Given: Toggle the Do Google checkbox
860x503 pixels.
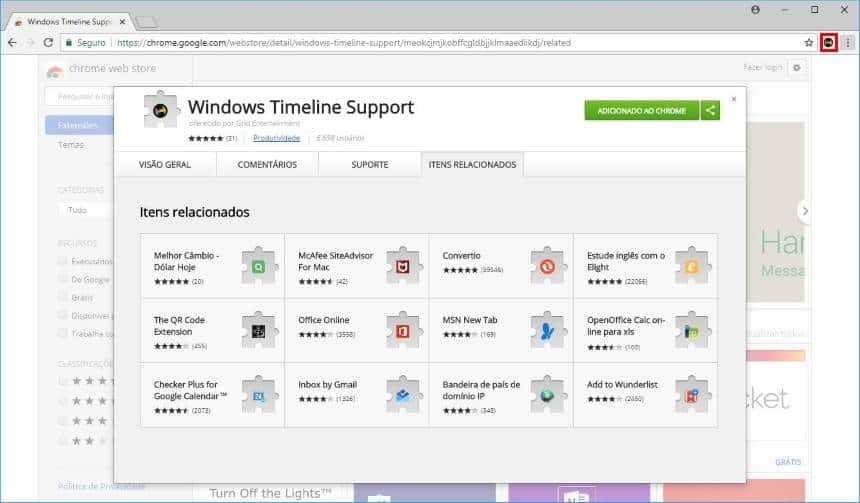Looking at the screenshot, I should tap(63, 279).
